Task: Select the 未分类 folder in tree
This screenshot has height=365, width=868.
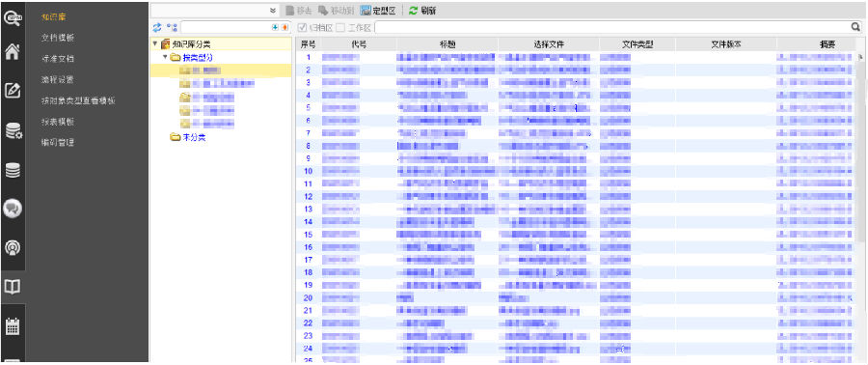Action: (188, 137)
